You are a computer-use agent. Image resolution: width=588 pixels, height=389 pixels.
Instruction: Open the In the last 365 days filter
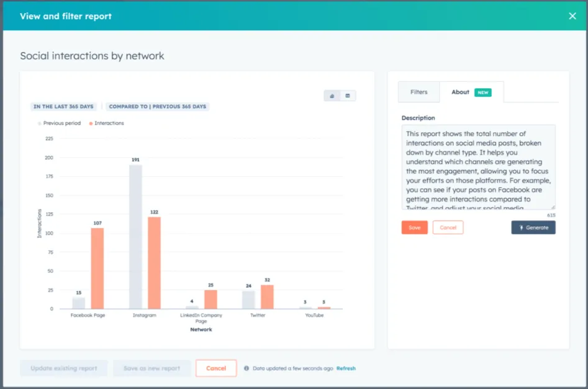pyautogui.click(x=63, y=107)
